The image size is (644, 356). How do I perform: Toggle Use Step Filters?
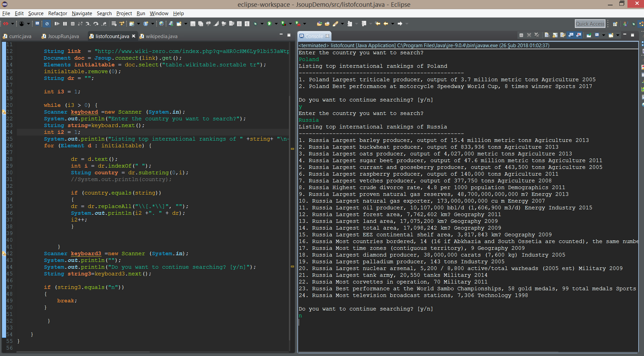(x=122, y=24)
